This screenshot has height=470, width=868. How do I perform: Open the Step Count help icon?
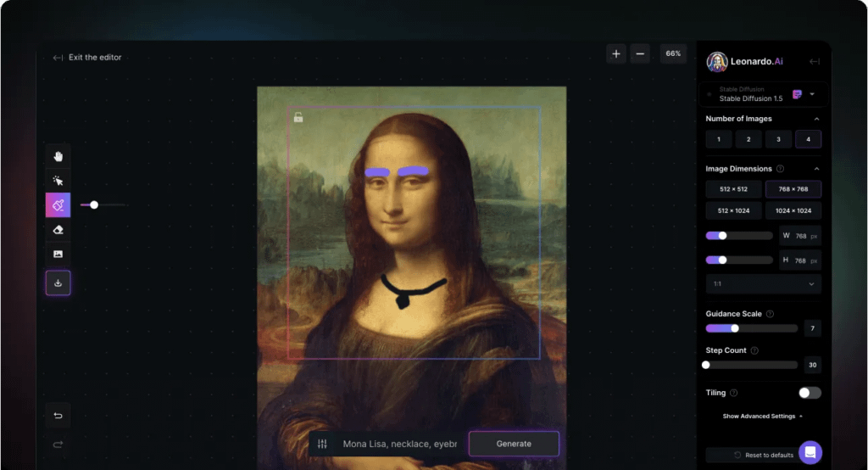click(x=754, y=350)
